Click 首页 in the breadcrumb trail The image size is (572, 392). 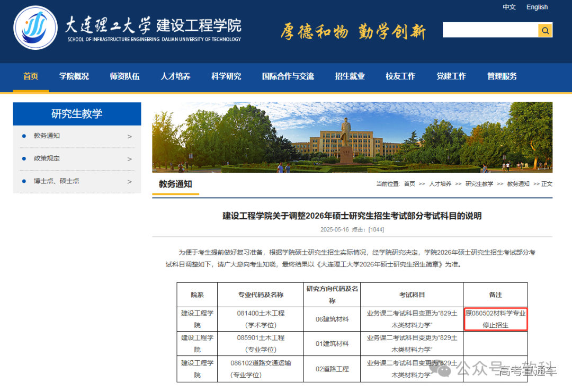(408, 183)
